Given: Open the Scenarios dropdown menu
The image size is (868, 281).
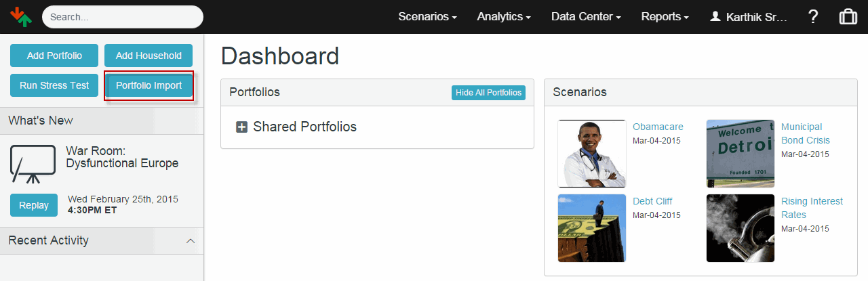Looking at the screenshot, I should click(x=427, y=17).
